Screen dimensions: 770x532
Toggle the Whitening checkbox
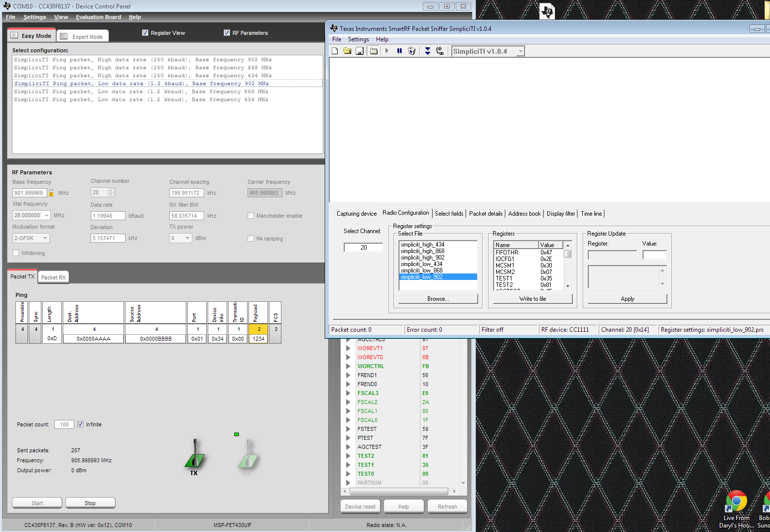(x=16, y=253)
